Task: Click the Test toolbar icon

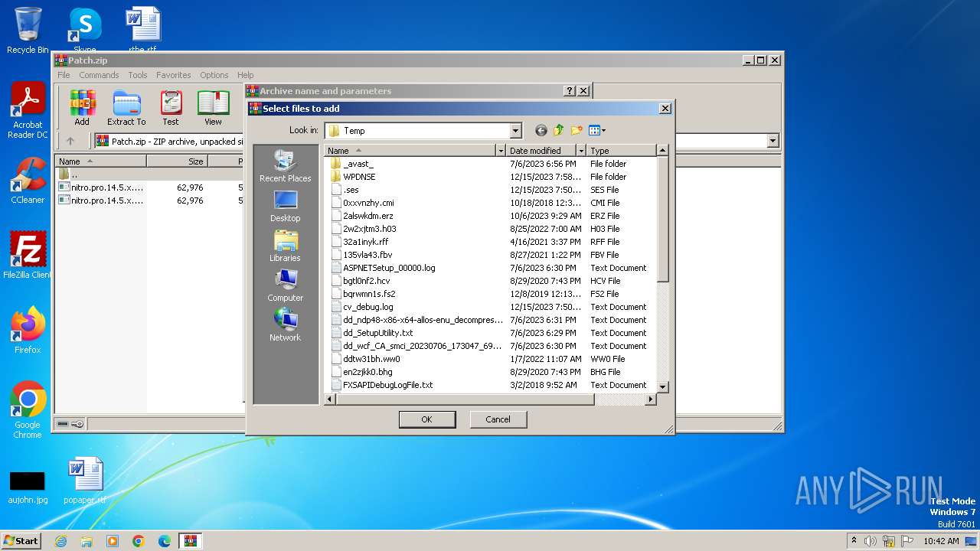Action: [171, 108]
